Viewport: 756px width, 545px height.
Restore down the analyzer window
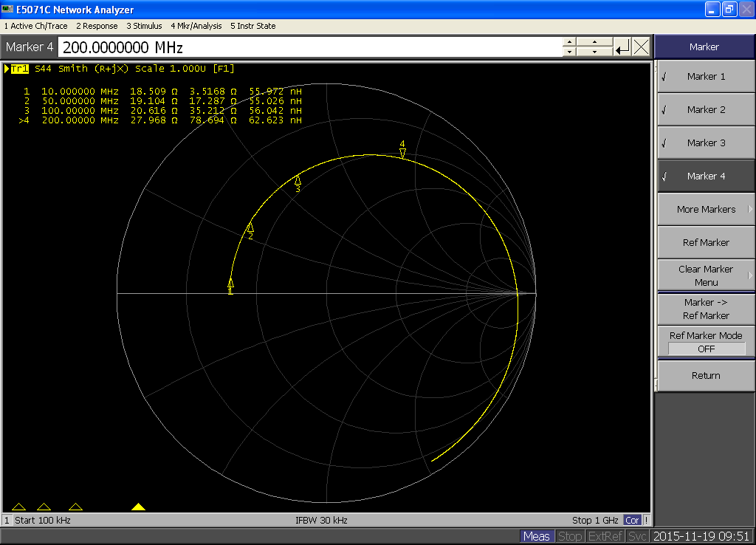point(729,9)
